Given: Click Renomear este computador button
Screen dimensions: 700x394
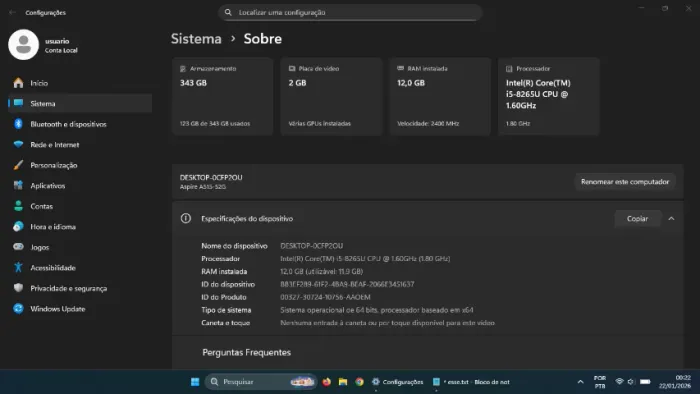Looking at the screenshot, I should (x=625, y=182).
